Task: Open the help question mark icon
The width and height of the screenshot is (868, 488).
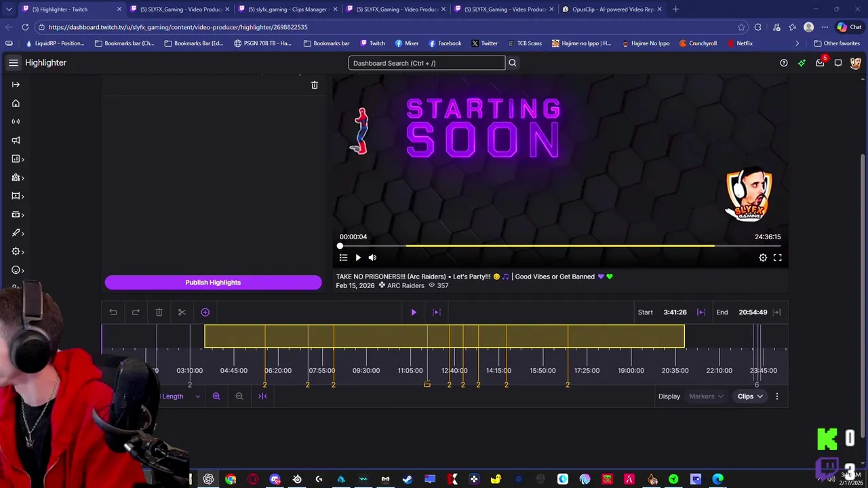Action: (x=784, y=63)
